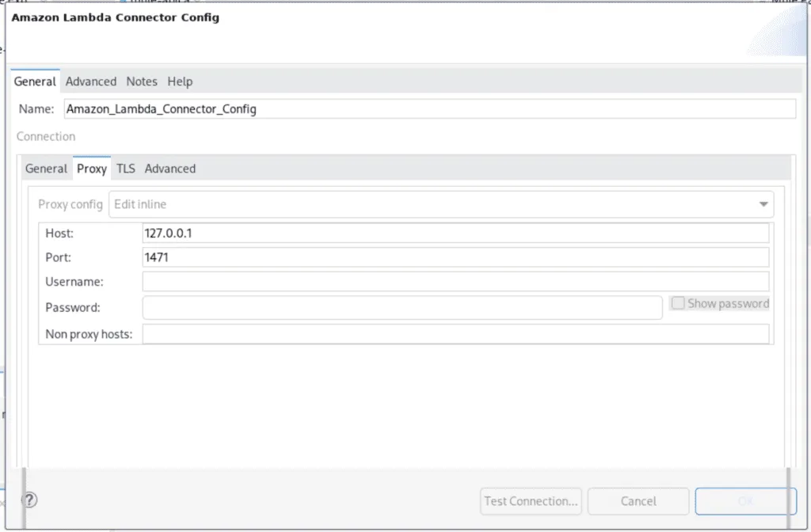Select the empty Username field
This screenshot has width=811, height=532.
455,282
